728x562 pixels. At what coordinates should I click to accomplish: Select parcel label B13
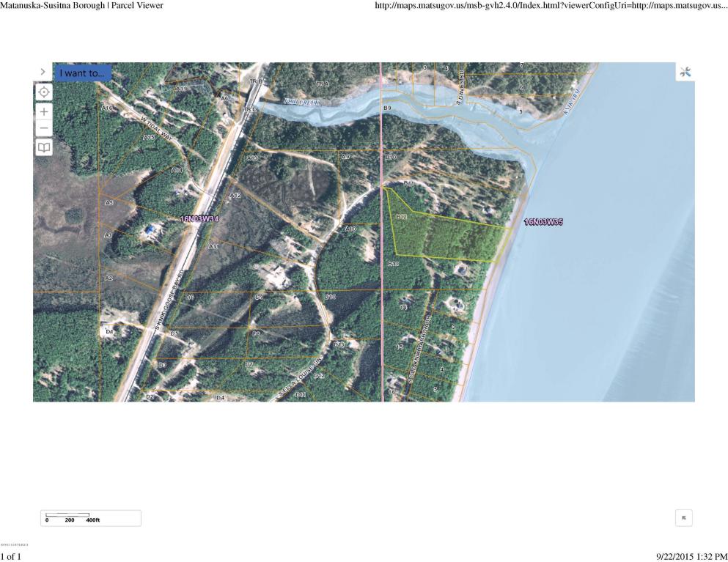pos(393,264)
